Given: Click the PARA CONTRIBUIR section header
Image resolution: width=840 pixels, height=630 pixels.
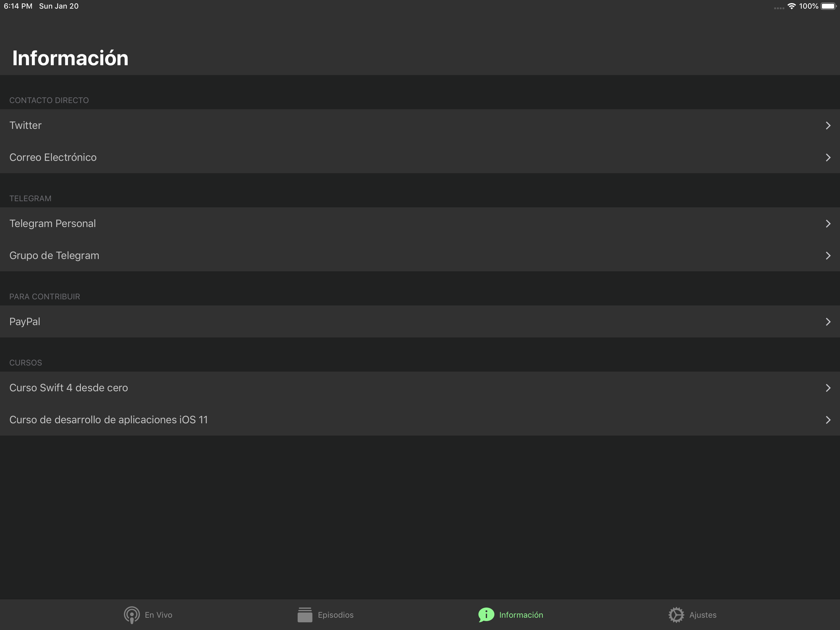Looking at the screenshot, I should [45, 296].
